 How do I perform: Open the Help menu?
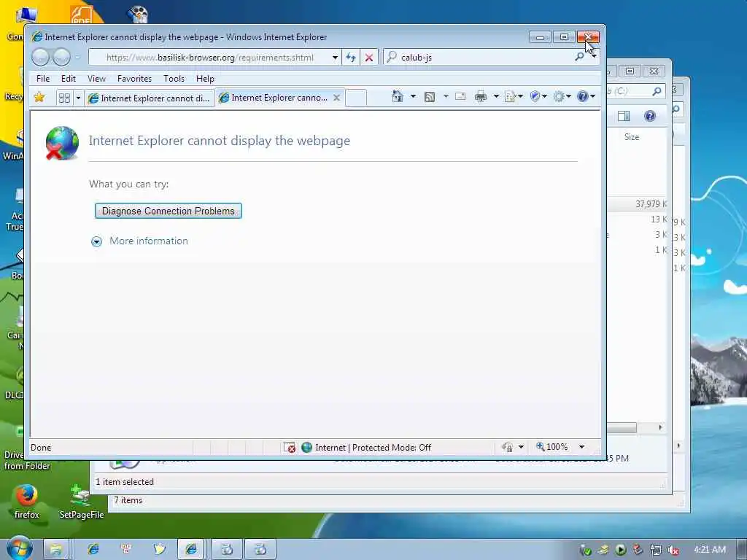(205, 79)
